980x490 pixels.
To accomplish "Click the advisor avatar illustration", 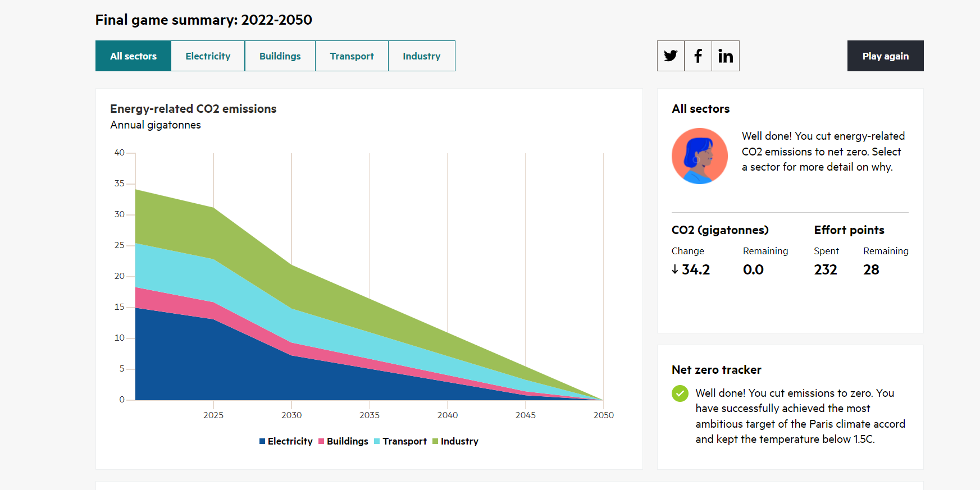I will tap(700, 156).
